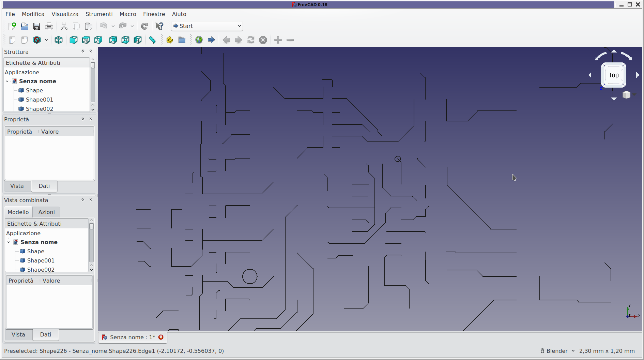Open the Strumenti menu
This screenshot has height=360, width=644.
(99, 14)
